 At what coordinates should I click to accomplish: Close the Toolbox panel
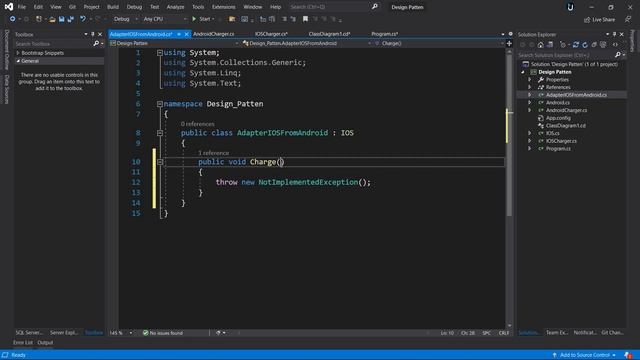(100, 34)
